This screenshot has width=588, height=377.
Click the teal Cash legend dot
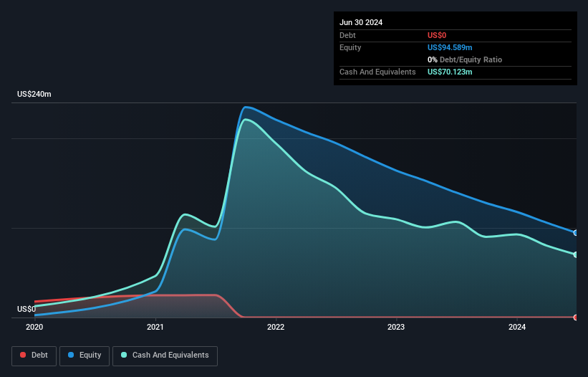coord(124,355)
